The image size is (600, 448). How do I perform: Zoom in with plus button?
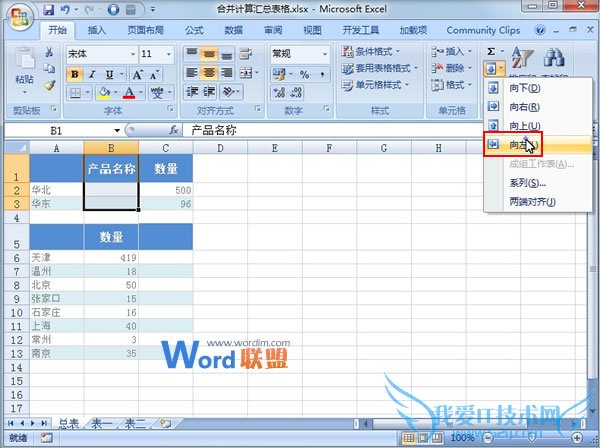[x=577, y=438]
